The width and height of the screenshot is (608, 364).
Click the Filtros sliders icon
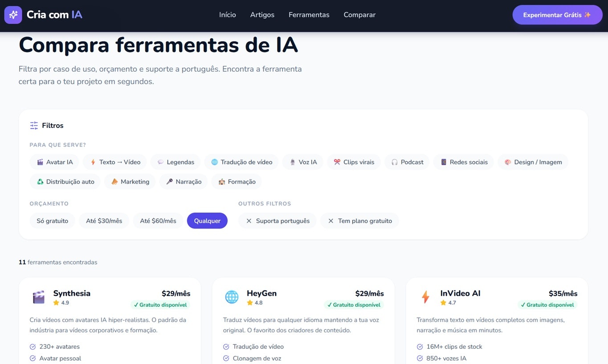(34, 126)
